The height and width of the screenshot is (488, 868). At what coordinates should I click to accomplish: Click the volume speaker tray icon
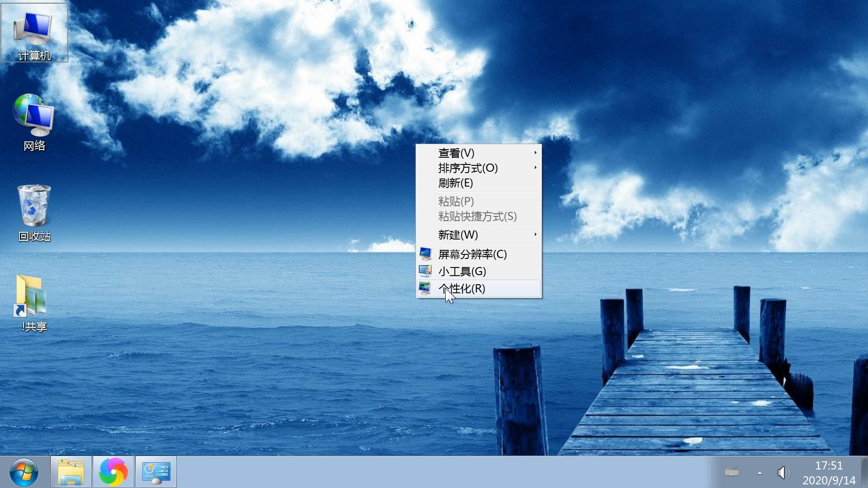[783, 473]
